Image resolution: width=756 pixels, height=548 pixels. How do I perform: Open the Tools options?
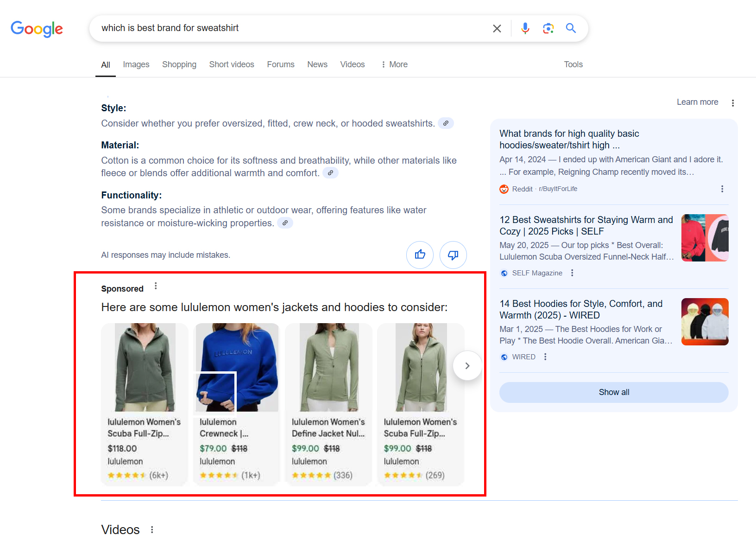click(x=573, y=64)
